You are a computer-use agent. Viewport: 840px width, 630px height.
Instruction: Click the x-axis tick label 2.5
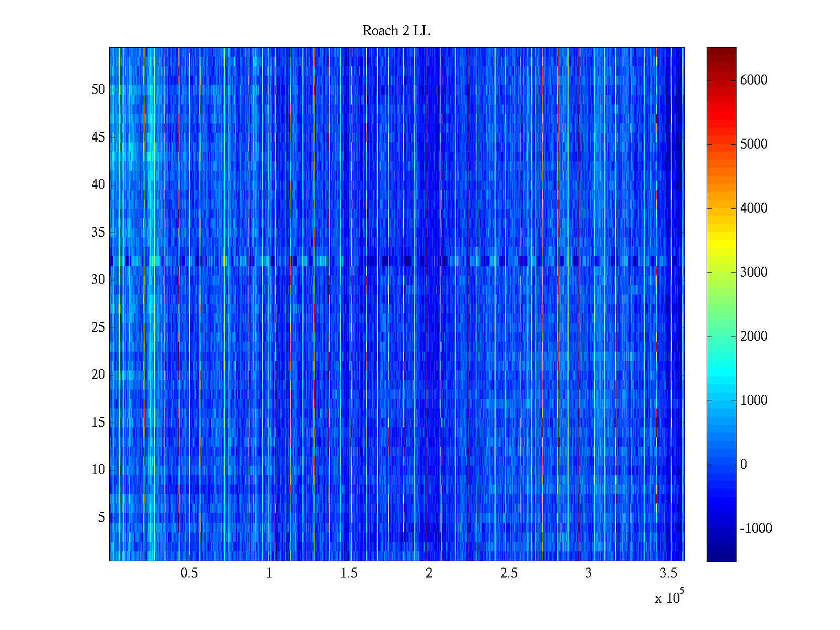point(509,573)
